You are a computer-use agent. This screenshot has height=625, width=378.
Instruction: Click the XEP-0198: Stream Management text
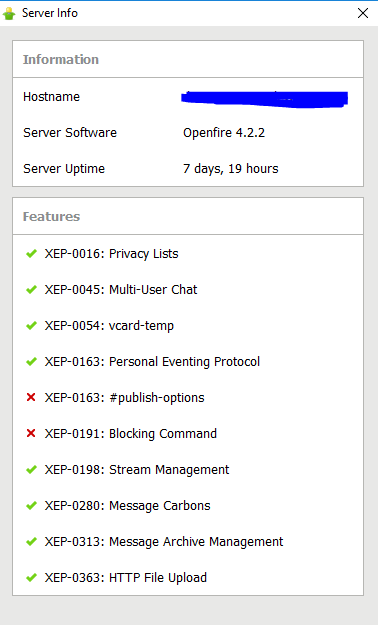pyautogui.click(x=137, y=470)
